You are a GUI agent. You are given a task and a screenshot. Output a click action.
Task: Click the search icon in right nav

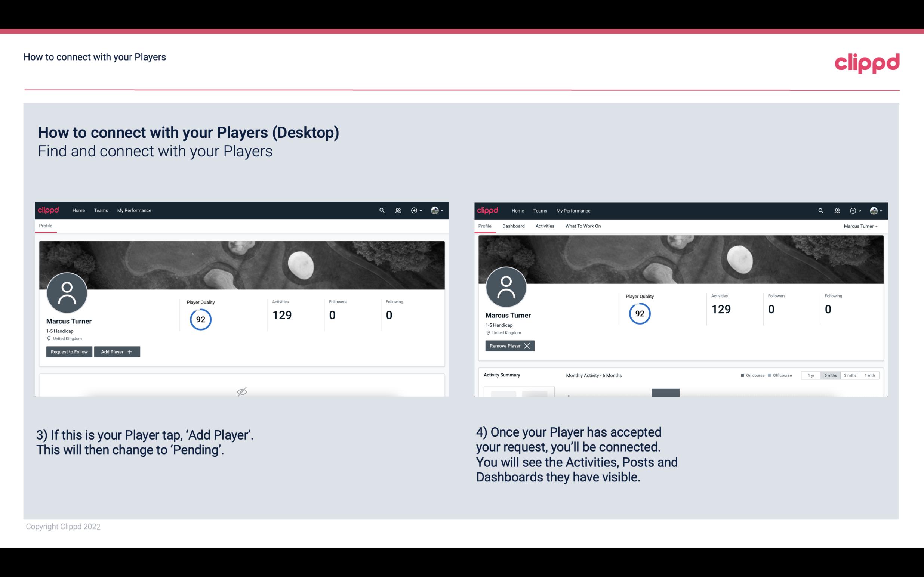820,210
